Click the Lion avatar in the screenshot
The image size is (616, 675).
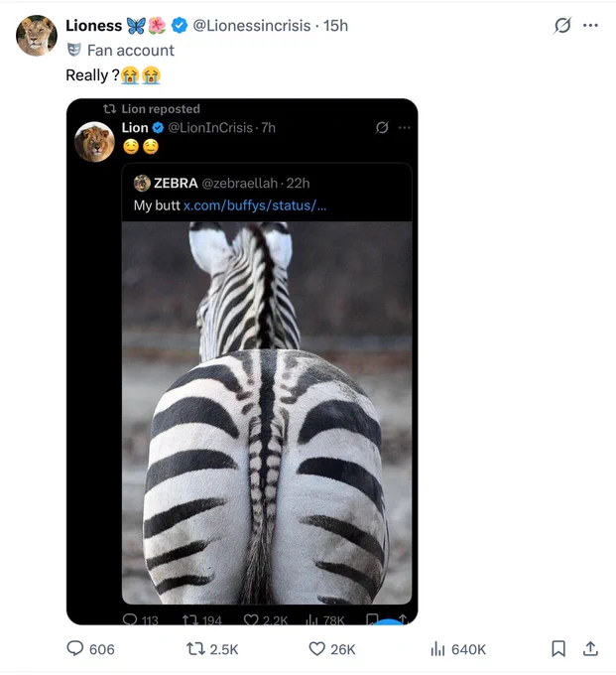(94, 142)
